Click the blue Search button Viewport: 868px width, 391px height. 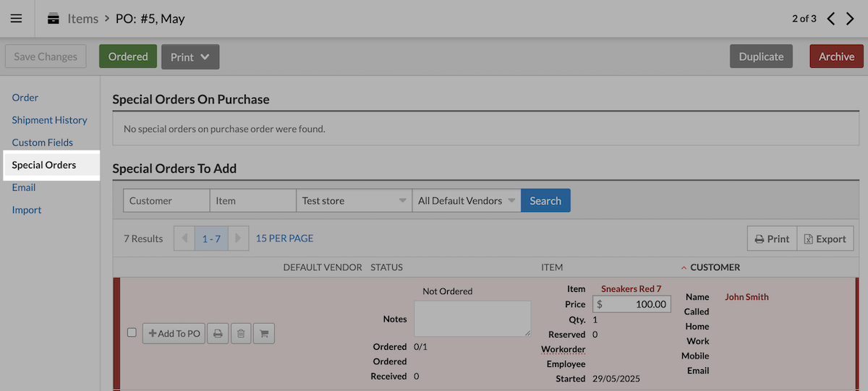545,201
